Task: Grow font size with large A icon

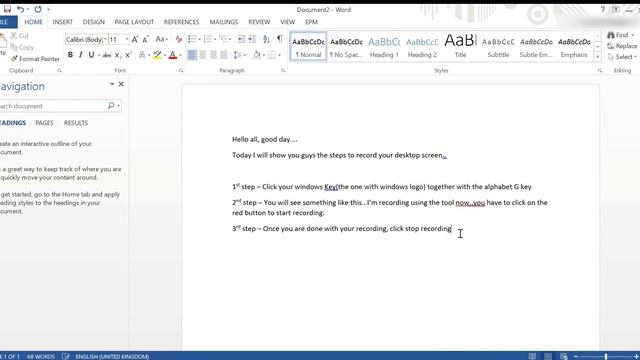Action: (135, 39)
